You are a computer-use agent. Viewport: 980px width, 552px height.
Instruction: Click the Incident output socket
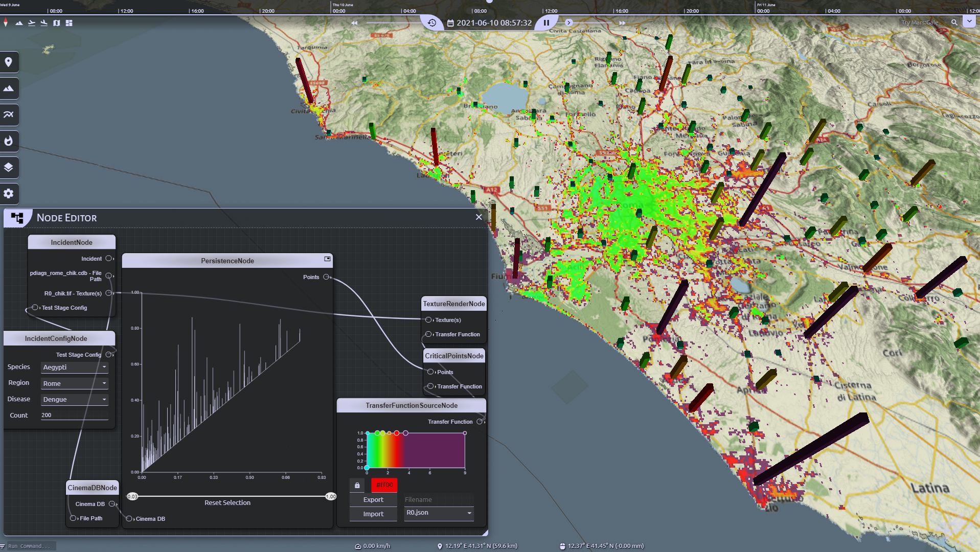108,259
